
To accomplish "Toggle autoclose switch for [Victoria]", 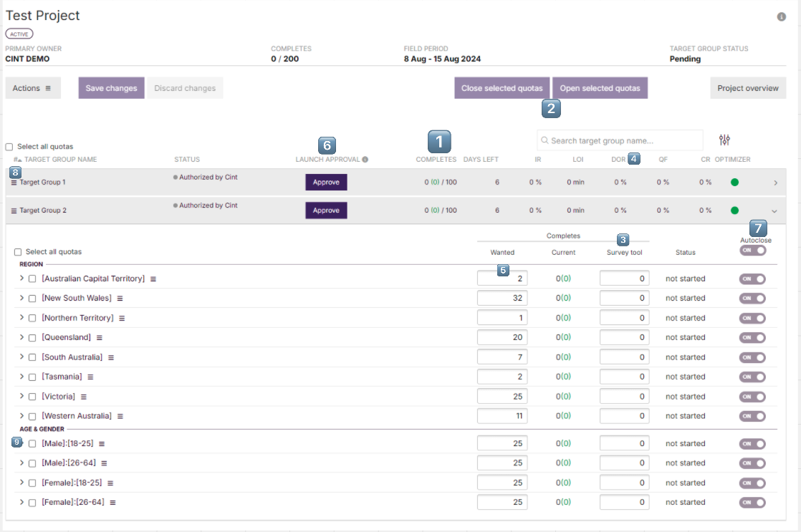I will tap(752, 397).
